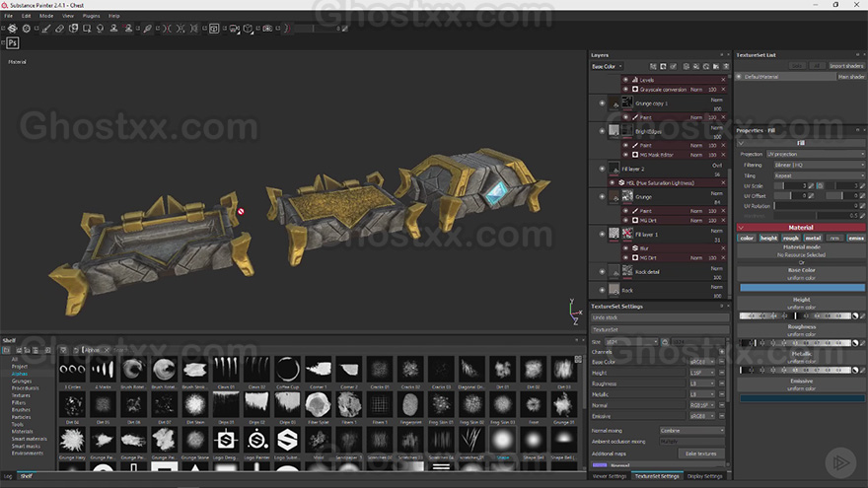Select the Material picker eyedropper icon
Viewport: 868px width, 488px height.
coord(148,29)
